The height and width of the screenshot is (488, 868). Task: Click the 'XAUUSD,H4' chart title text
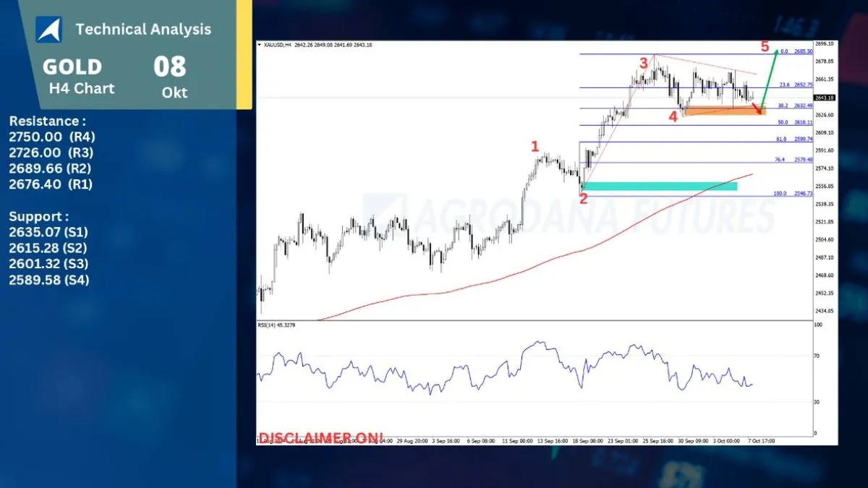point(277,45)
